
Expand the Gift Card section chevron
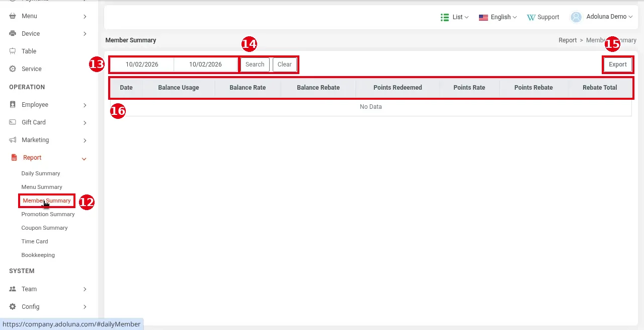(x=85, y=123)
